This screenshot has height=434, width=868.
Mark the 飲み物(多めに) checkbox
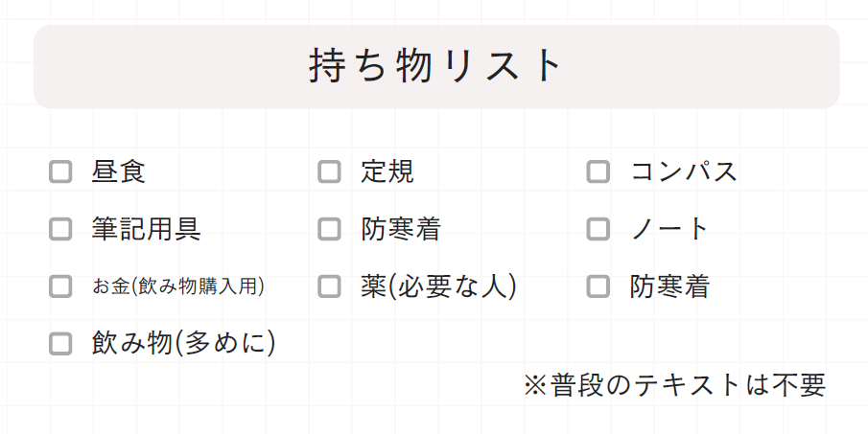coord(60,343)
